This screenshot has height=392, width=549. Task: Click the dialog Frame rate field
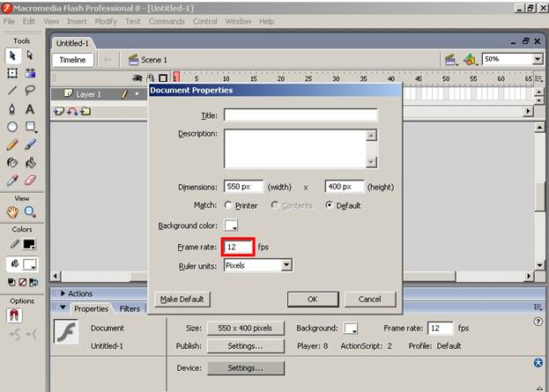click(x=238, y=248)
